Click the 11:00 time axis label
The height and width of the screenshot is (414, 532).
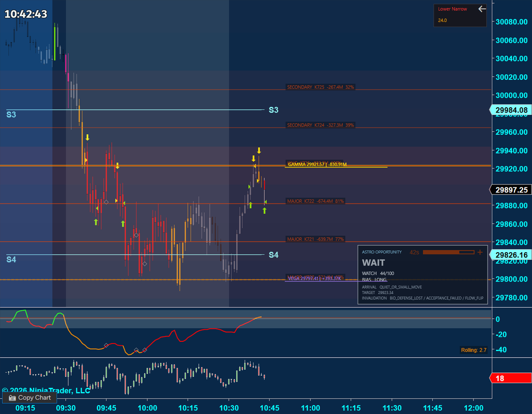click(x=310, y=408)
